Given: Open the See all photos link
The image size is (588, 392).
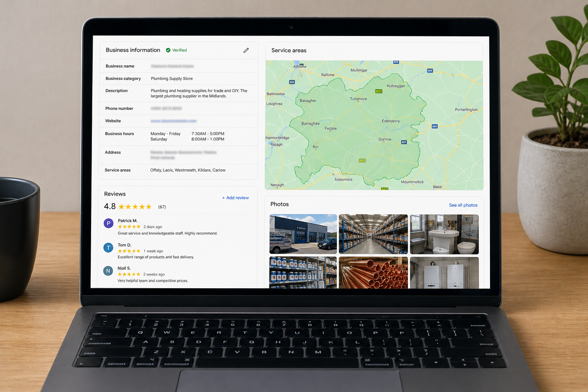Looking at the screenshot, I should pos(463,205).
